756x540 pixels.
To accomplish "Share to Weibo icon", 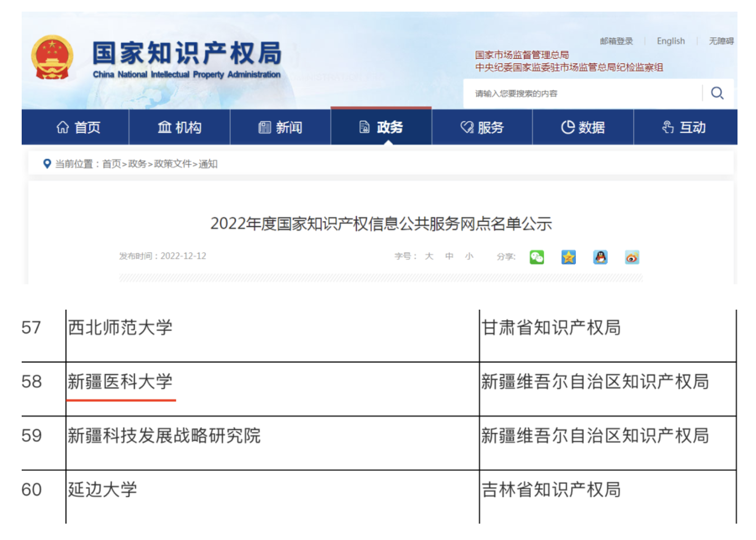I will (x=632, y=257).
